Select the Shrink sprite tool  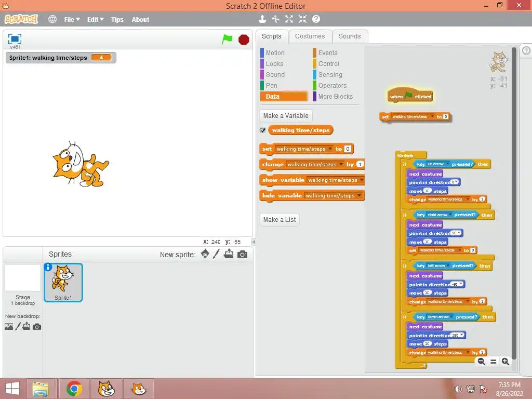pyautogui.click(x=303, y=19)
